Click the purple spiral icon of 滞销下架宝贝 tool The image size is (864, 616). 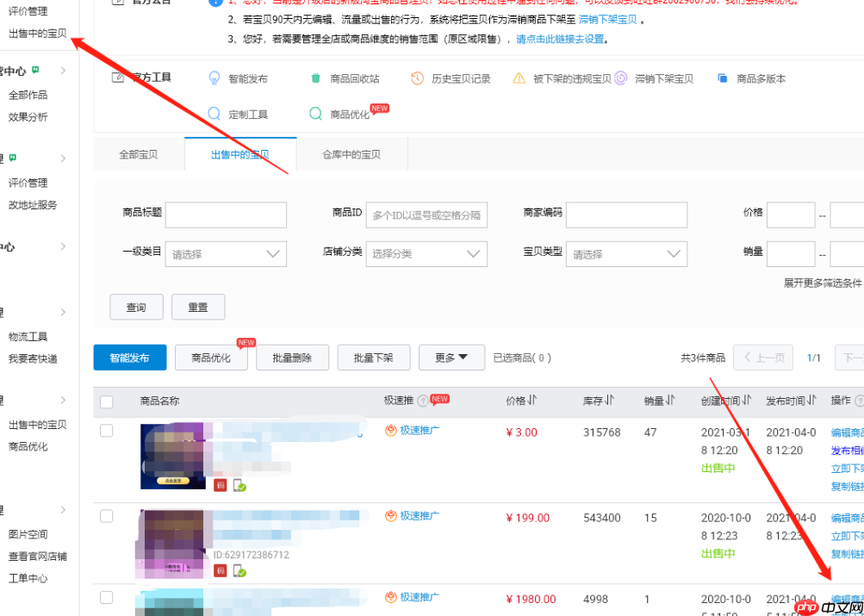coord(620,78)
